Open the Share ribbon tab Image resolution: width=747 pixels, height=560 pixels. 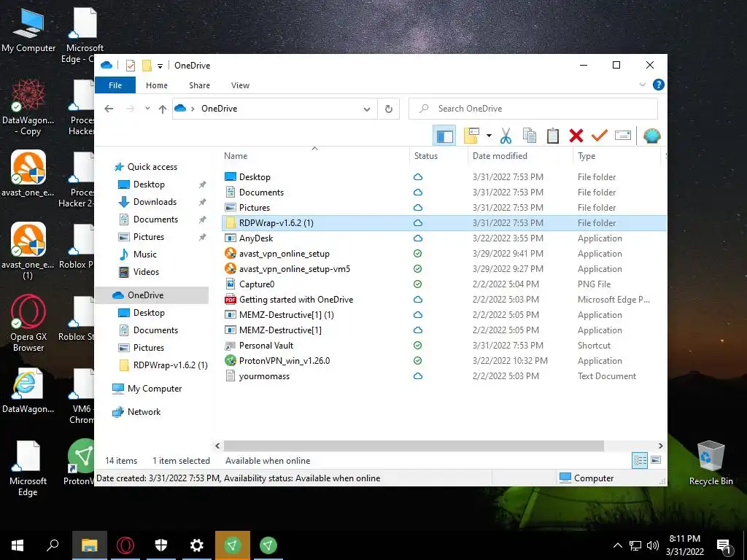coord(199,85)
